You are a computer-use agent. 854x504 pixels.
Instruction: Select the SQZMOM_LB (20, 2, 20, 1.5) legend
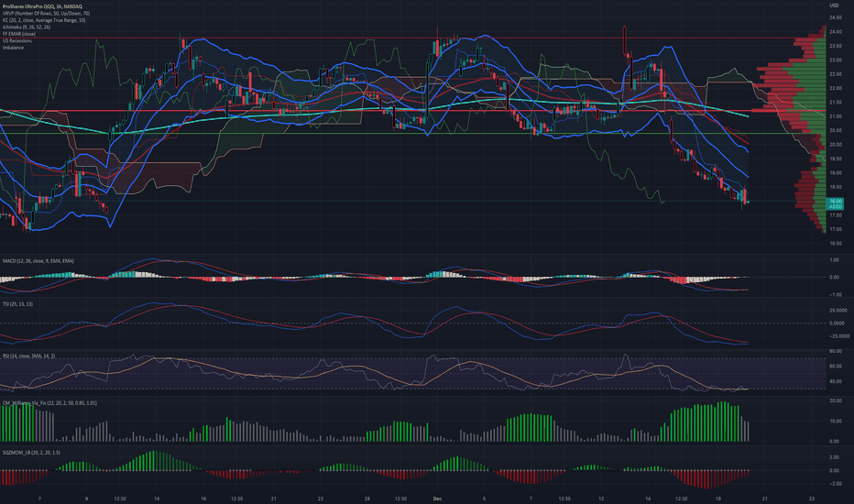[31, 453]
